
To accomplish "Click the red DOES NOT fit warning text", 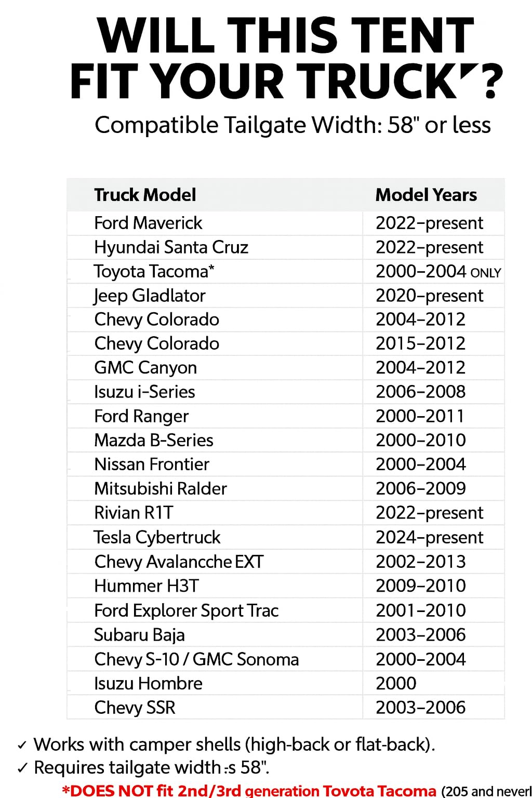I will (249, 790).
